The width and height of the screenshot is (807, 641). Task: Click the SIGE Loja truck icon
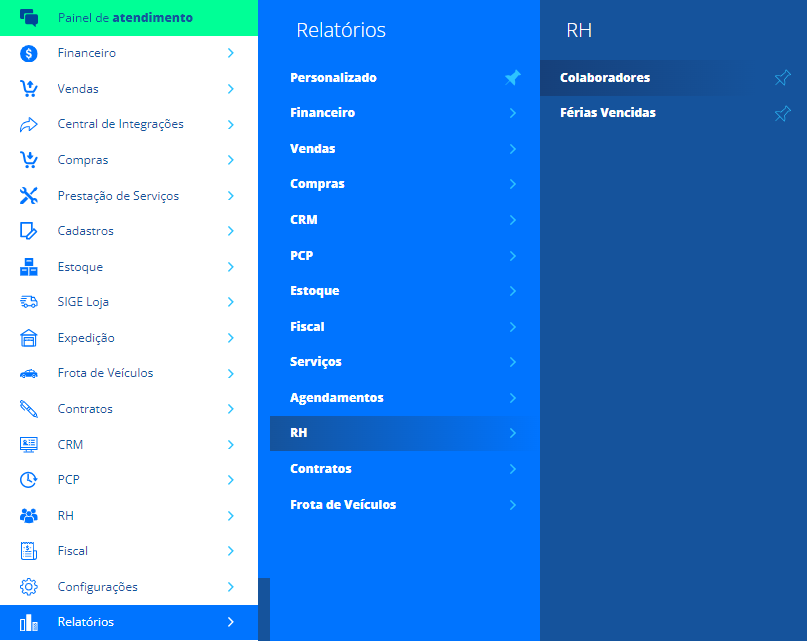click(29, 302)
